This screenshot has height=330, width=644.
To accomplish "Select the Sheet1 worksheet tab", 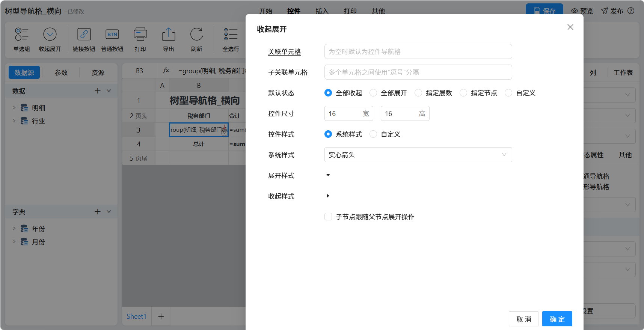I will point(136,316).
